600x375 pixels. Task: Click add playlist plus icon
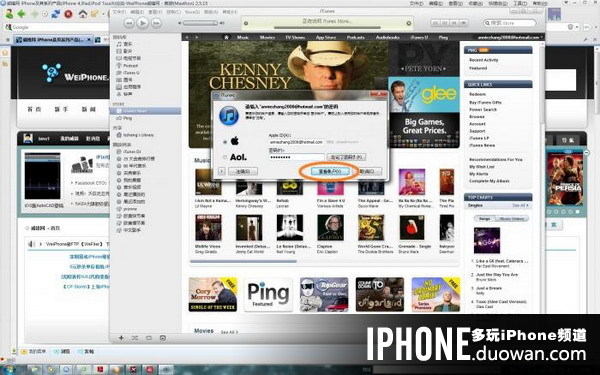[121, 338]
